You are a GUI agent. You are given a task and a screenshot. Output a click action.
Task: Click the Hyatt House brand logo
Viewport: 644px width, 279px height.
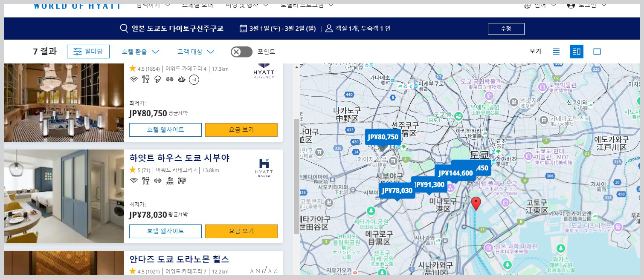click(264, 168)
